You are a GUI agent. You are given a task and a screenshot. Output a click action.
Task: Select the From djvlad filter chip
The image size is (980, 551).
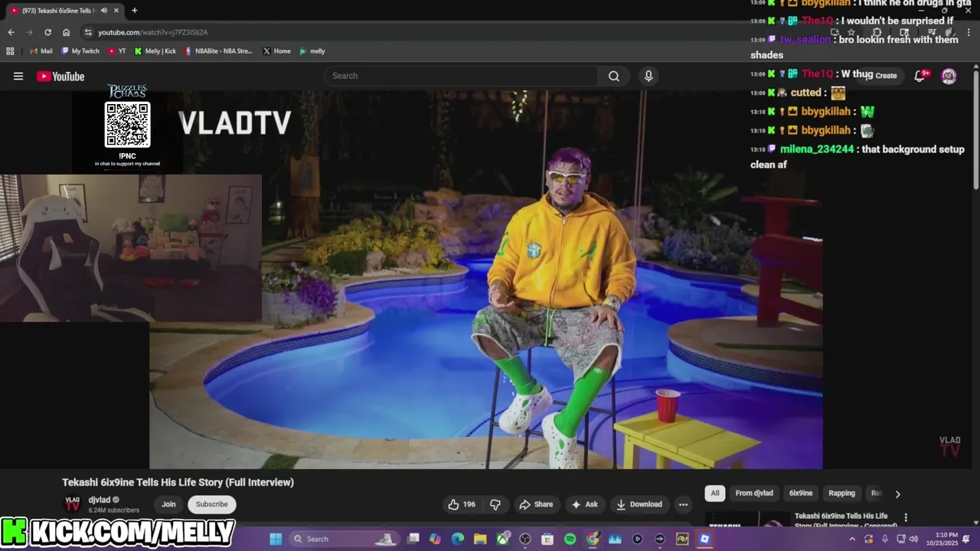point(754,494)
